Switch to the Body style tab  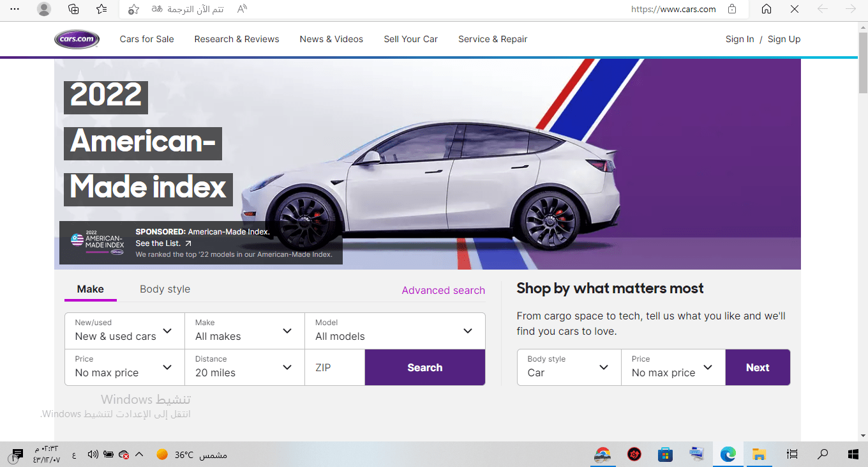pos(165,289)
